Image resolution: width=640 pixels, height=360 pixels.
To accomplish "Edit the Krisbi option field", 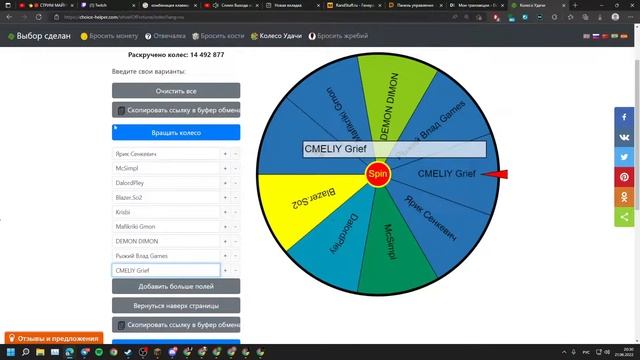I will pos(166,212).
